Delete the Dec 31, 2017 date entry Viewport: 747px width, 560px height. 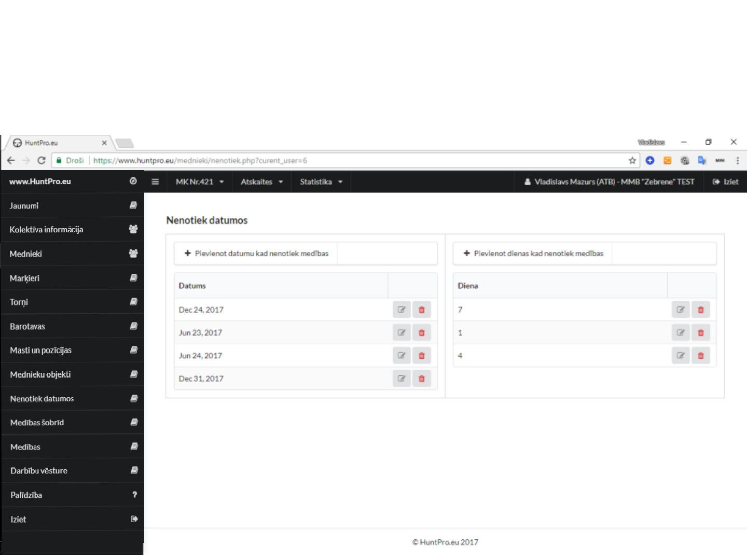[422, 379]
